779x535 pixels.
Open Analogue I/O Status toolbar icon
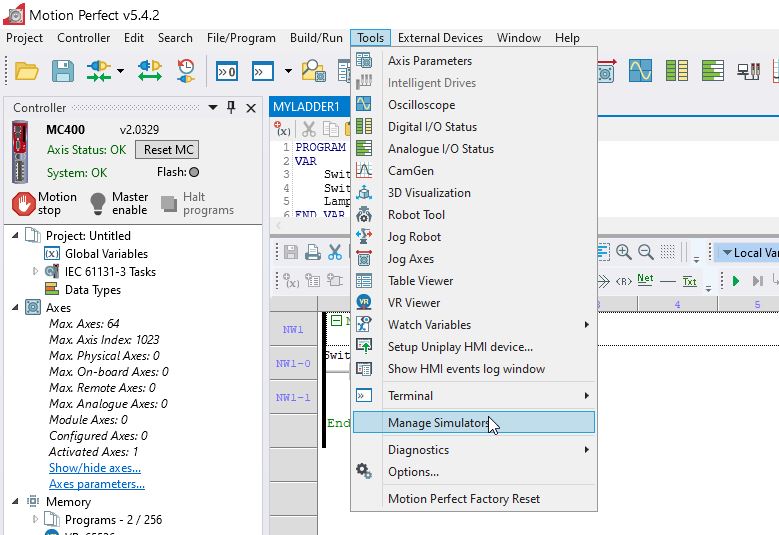point(713,71)
